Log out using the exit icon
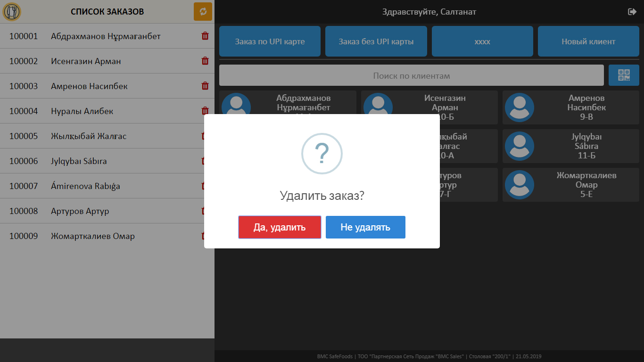 tap(633, 11)
